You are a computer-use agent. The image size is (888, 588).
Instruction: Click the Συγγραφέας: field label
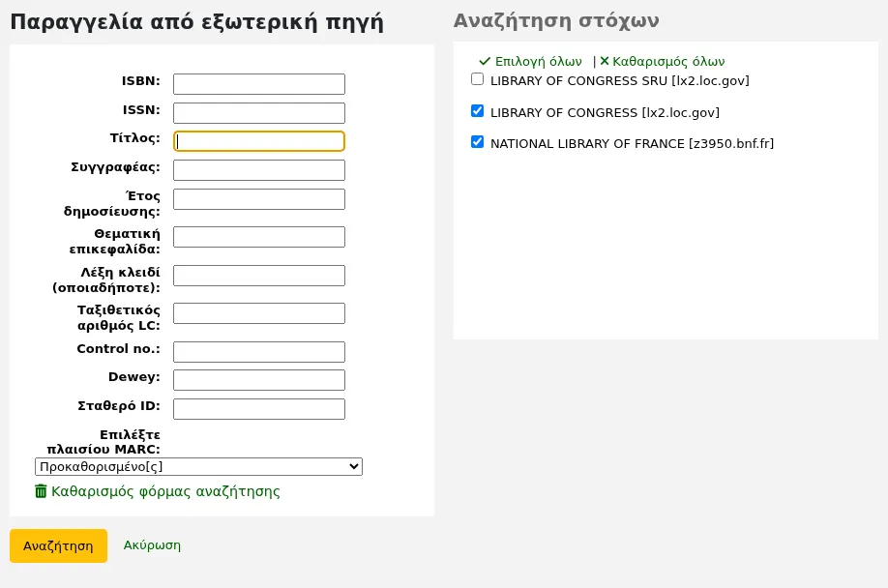pyautogui.click(x=115, y=167)
